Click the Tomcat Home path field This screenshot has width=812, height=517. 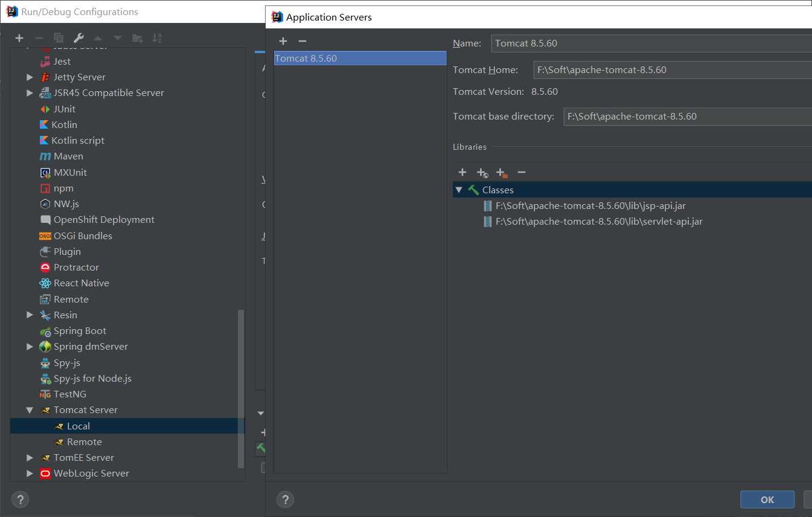coord(673,69)
